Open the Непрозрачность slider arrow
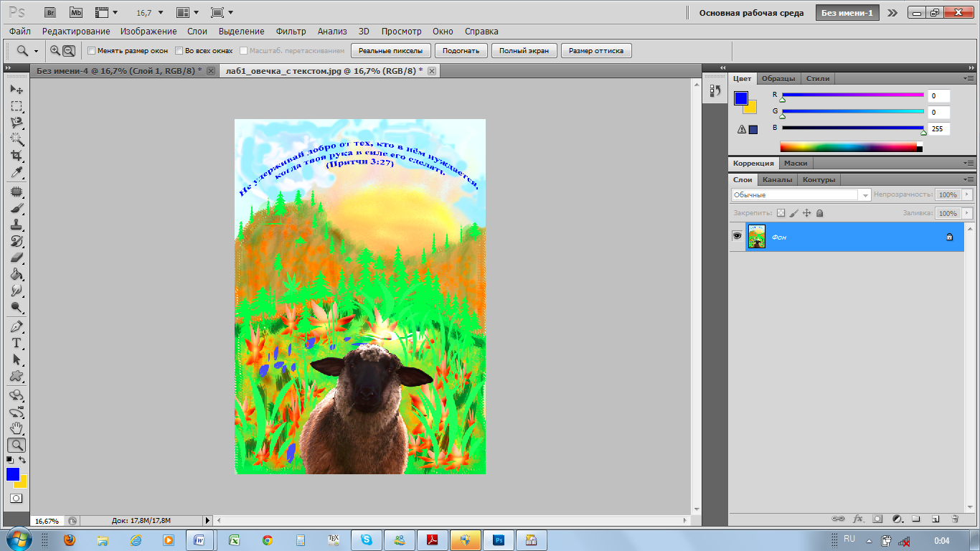This screenshot has height=551, width=980. (967, 194)
